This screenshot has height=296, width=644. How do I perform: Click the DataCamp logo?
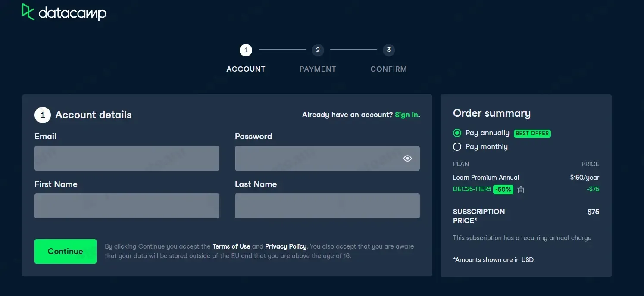[x=64, y=12]
